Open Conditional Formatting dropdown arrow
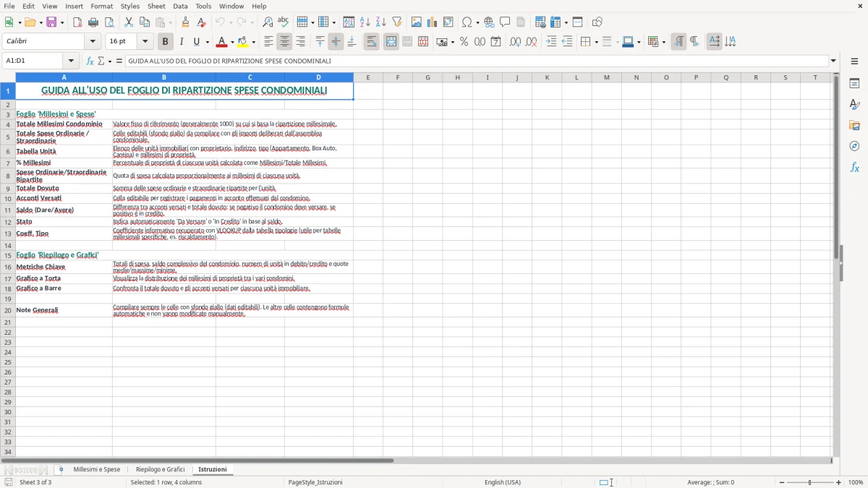Viewport: 868px width, 488px height. (x=663, y=42)
